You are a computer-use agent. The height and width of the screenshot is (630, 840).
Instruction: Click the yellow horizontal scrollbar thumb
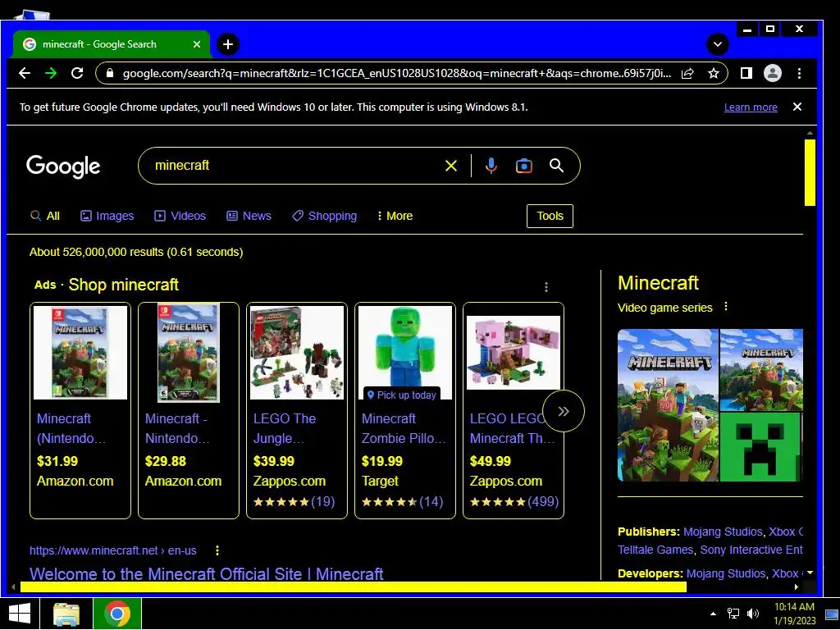pyautogui.click(x=353, y=587)
